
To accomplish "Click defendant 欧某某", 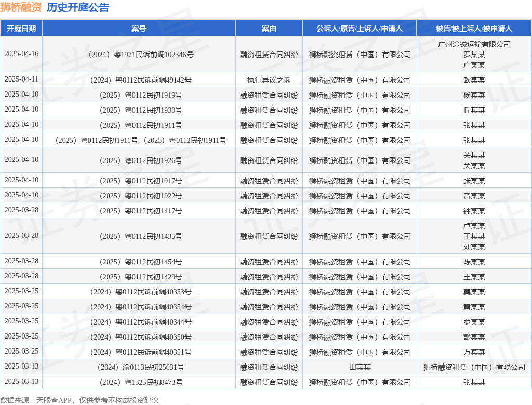I will [474, 80].
